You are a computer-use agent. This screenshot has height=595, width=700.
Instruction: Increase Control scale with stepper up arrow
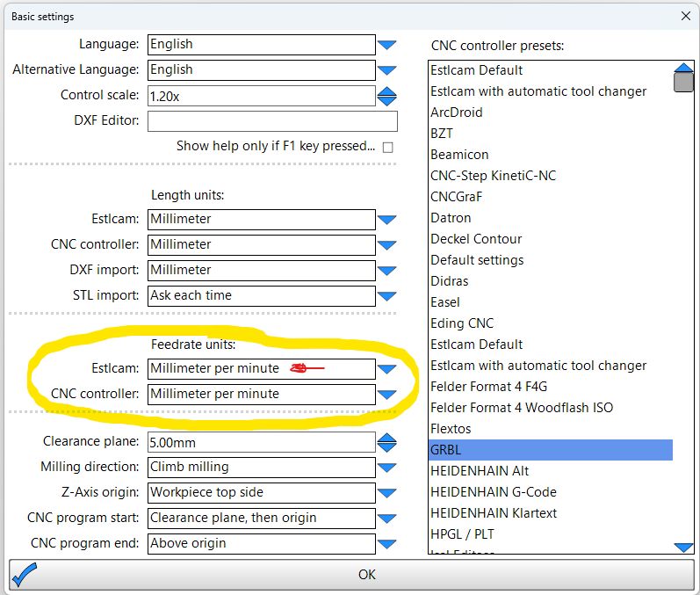[x=387, y=91]
